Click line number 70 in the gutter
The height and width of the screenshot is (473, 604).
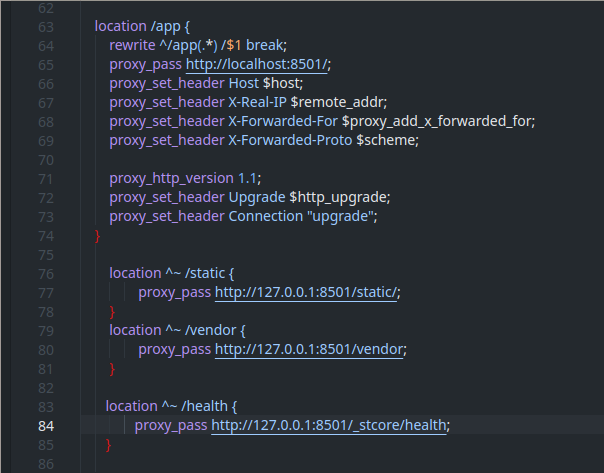coord(45,159)
